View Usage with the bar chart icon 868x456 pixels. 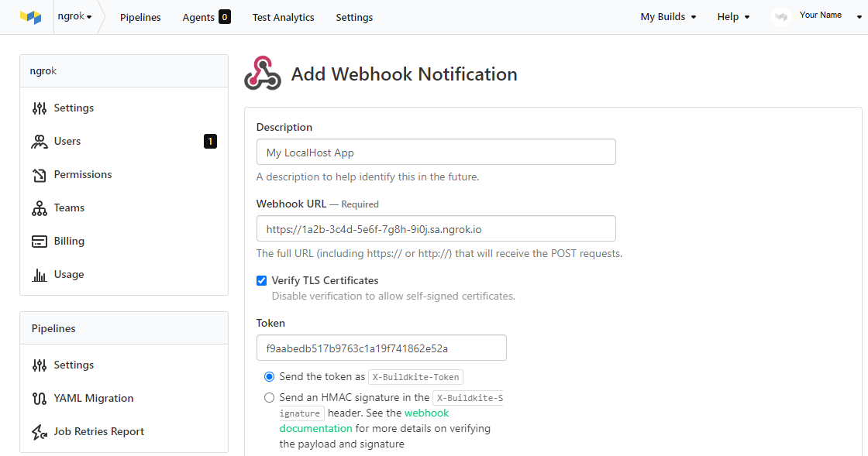click(40, 274)
